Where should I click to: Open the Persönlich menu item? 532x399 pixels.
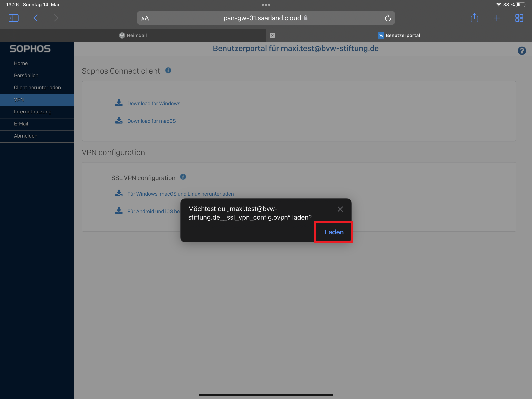point(37,76)
